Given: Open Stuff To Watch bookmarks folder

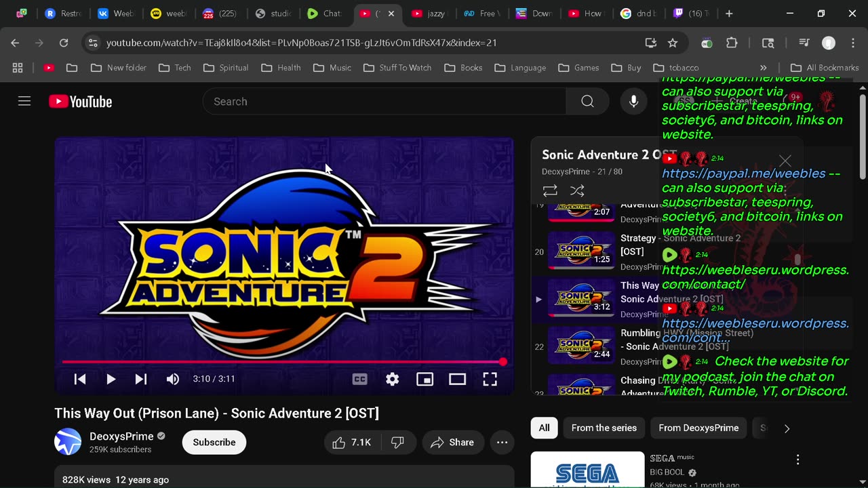Looking at the screenshot, I should (397, 68).
